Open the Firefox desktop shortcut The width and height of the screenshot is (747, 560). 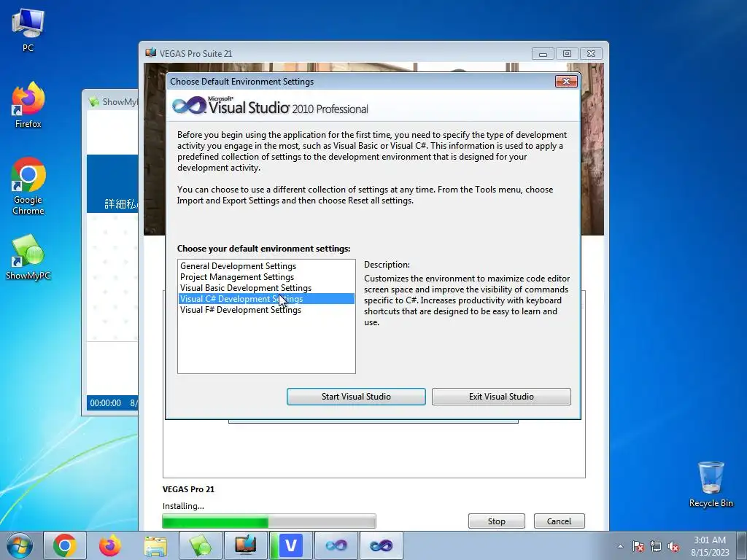click(x=28, y=105)
